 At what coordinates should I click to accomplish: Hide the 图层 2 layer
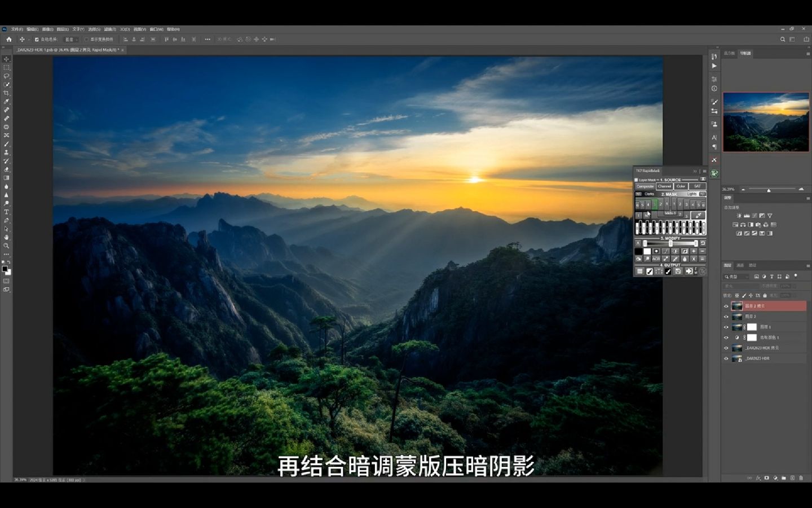726,317
